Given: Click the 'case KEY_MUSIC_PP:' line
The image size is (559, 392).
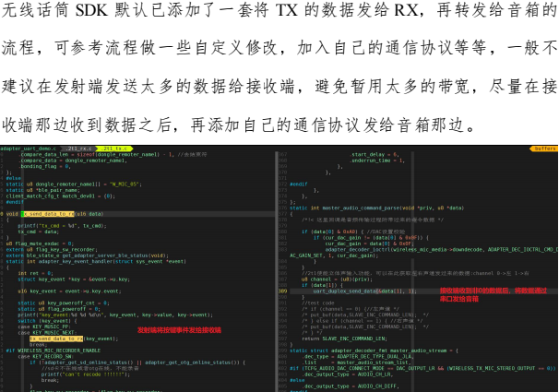Looking at the screenshot, I should coord(44,327).
